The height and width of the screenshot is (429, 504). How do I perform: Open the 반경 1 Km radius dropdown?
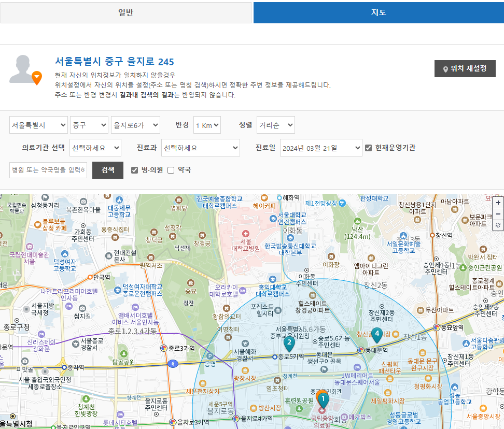[207, 125]
